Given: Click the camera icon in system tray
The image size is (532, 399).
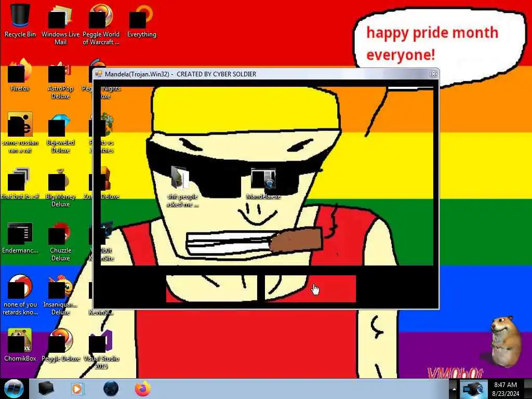Looking at the screenshot, I should pyautogui.click(x=473, y=389).
